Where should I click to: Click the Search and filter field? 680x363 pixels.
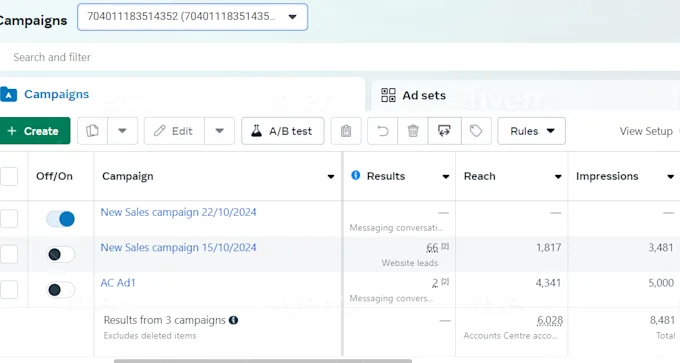pos(340,57)
